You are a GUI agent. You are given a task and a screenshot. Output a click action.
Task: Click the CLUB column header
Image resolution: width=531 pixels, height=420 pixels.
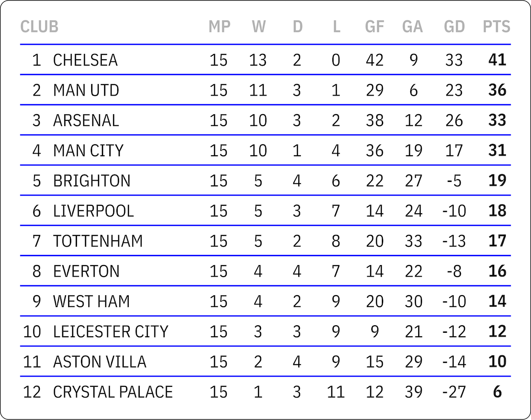pyautogui.click(x=39, y=27)
